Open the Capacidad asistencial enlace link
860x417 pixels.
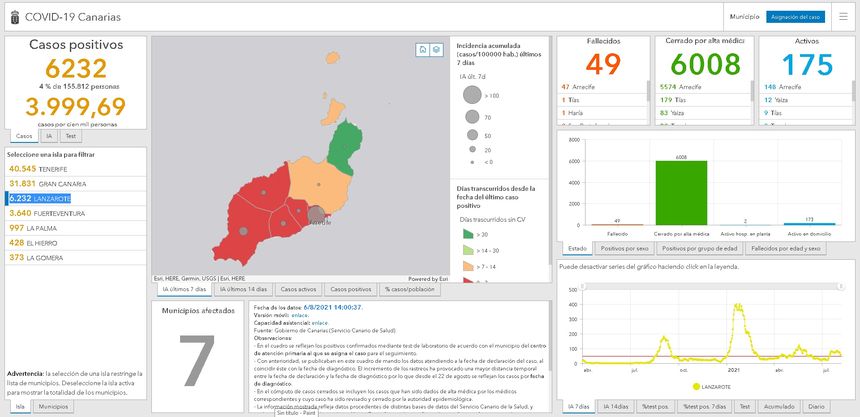coord(319,323)
